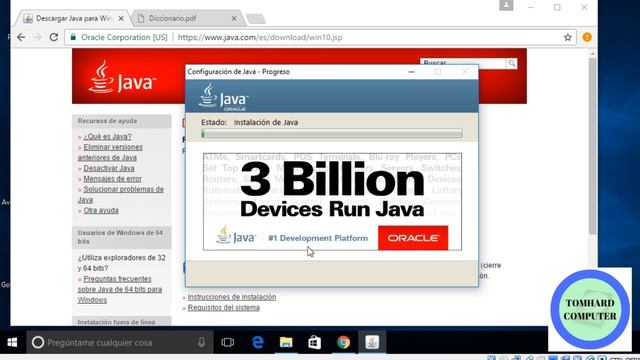
Task: Open the ¿Qué es Java? link
Action: [107, 136]
